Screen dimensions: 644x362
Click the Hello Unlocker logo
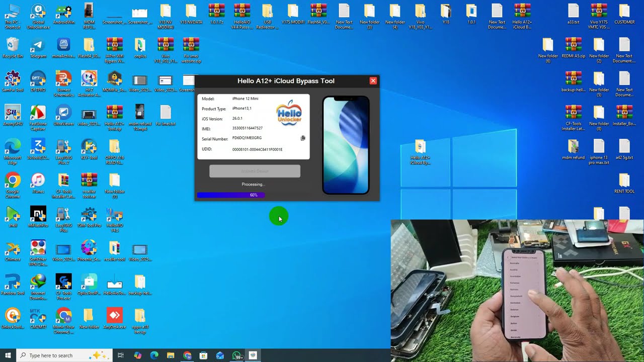[289, 113]
